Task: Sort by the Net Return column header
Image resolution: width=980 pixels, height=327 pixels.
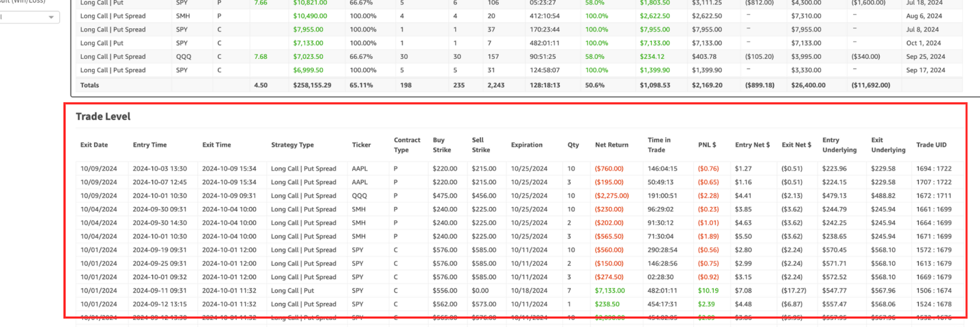Action: pos(612,145)
